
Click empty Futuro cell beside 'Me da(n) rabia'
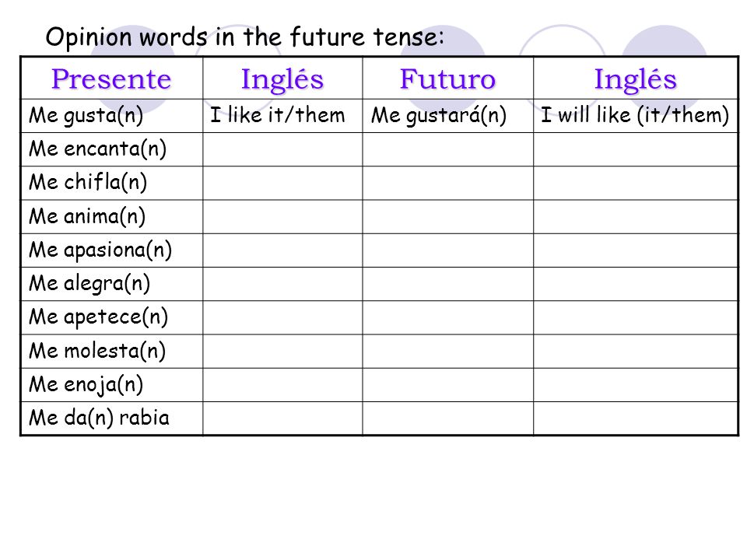coord(448,418)
